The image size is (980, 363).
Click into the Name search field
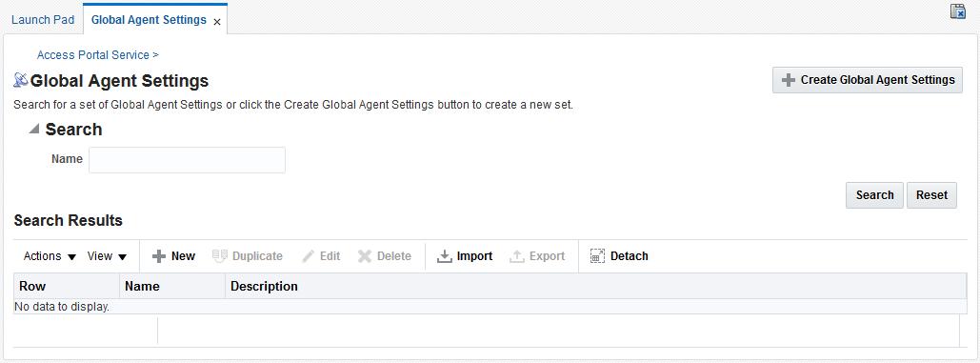tap(187, 160)
